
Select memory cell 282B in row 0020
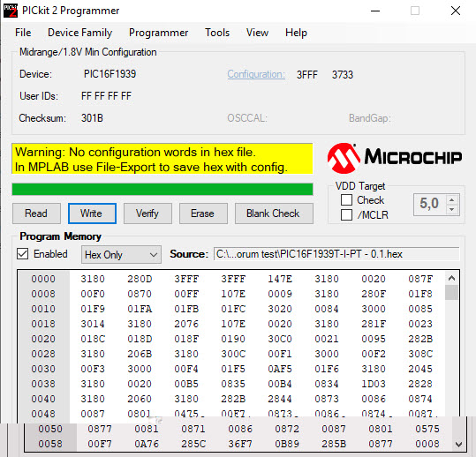(x=420, y=339)
